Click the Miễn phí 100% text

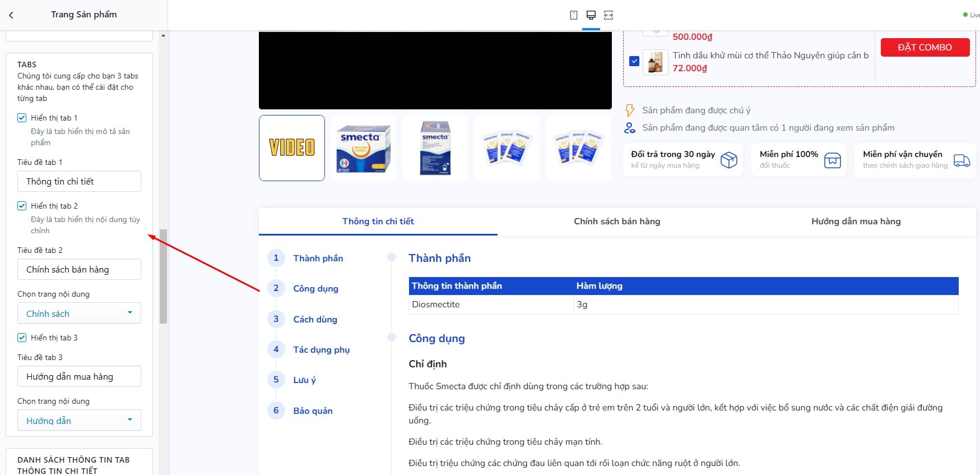789,154
